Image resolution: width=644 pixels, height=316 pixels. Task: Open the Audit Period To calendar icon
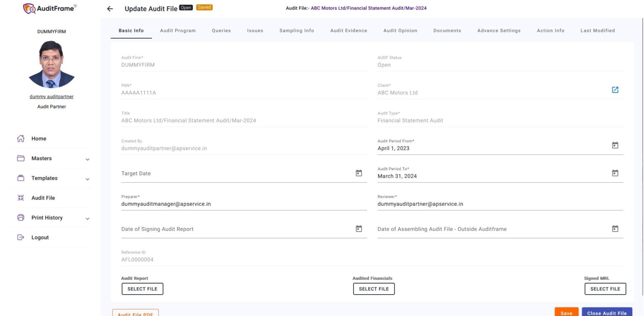[615, 173]
